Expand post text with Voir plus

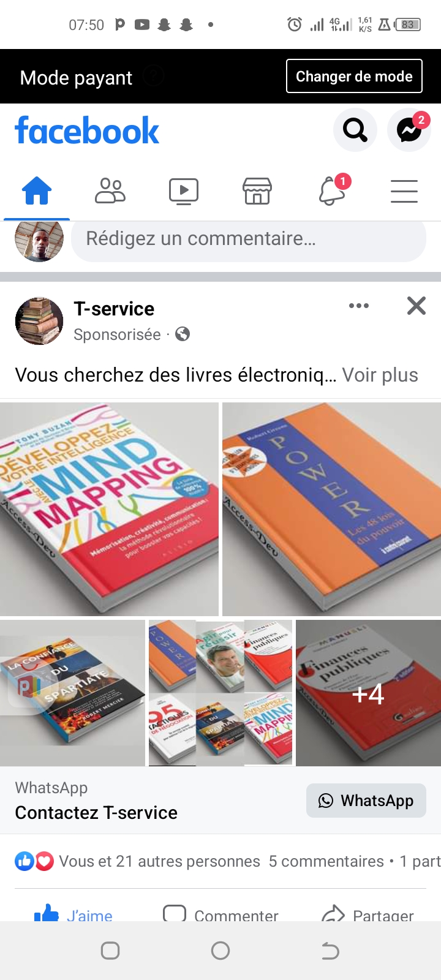click(380, 375)
